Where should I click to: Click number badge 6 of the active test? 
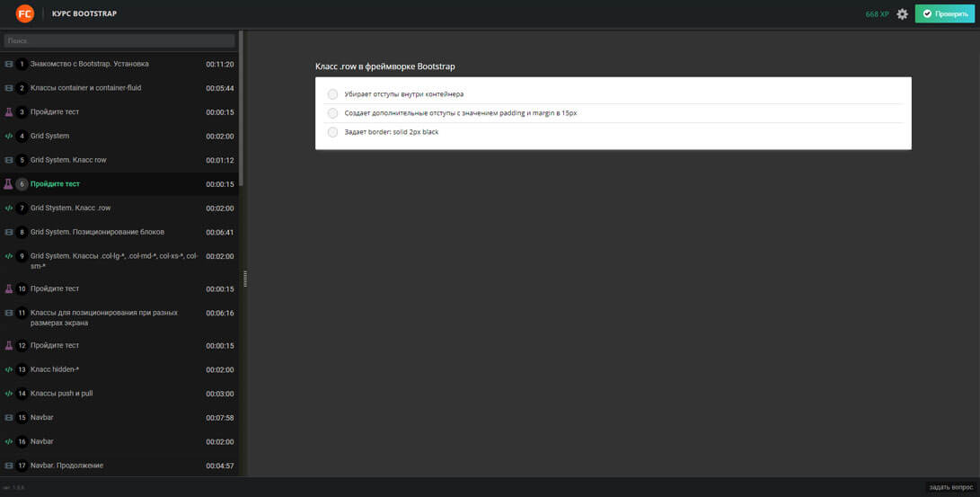[x=22, y=184]
